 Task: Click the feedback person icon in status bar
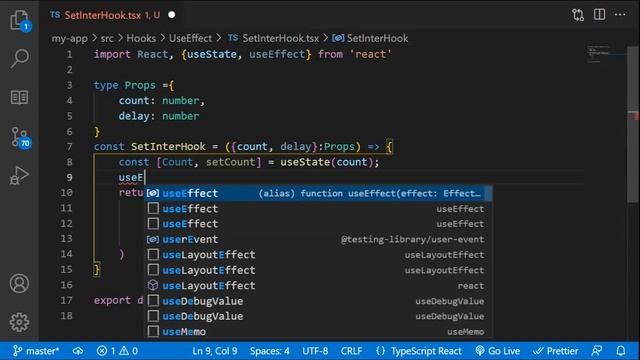[x=597, y=351]
